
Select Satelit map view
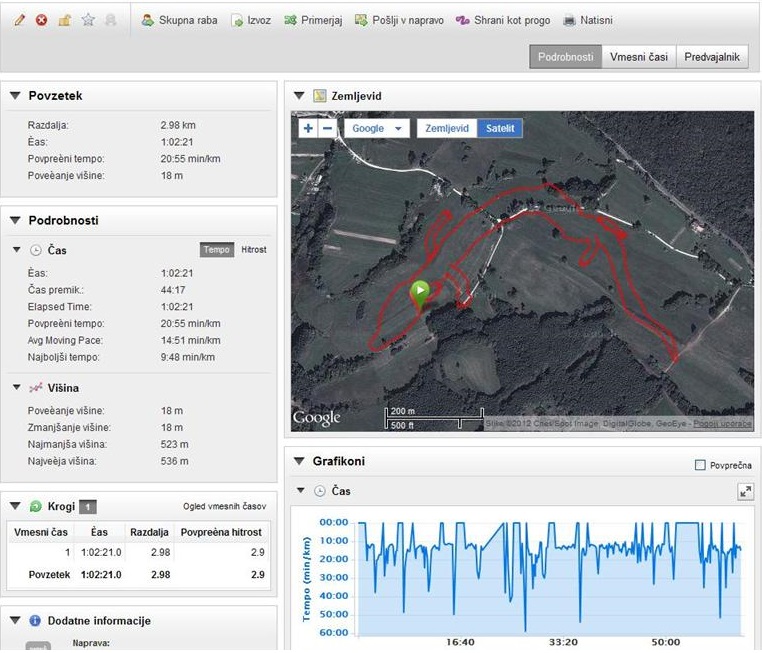point(500,128)
